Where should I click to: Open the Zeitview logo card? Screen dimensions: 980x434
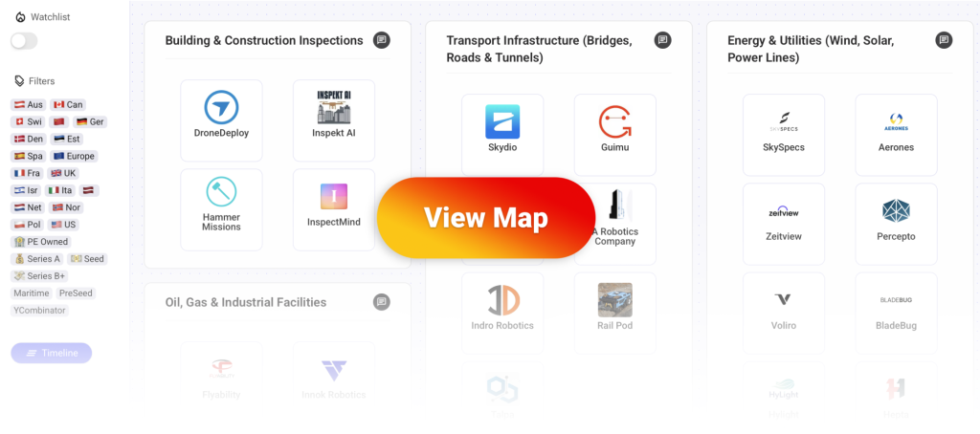[x=784, y=224]
